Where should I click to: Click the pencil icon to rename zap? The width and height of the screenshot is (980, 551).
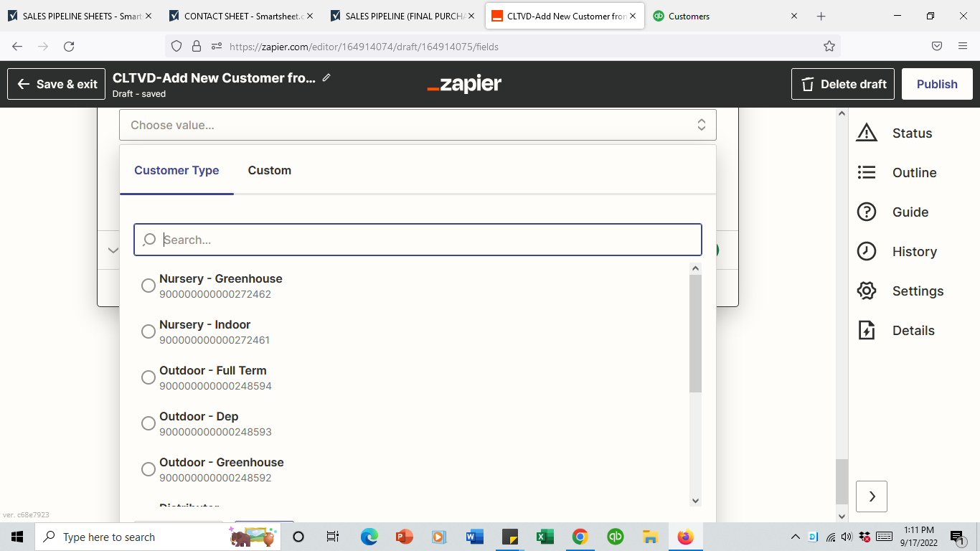tap(326, 77)
